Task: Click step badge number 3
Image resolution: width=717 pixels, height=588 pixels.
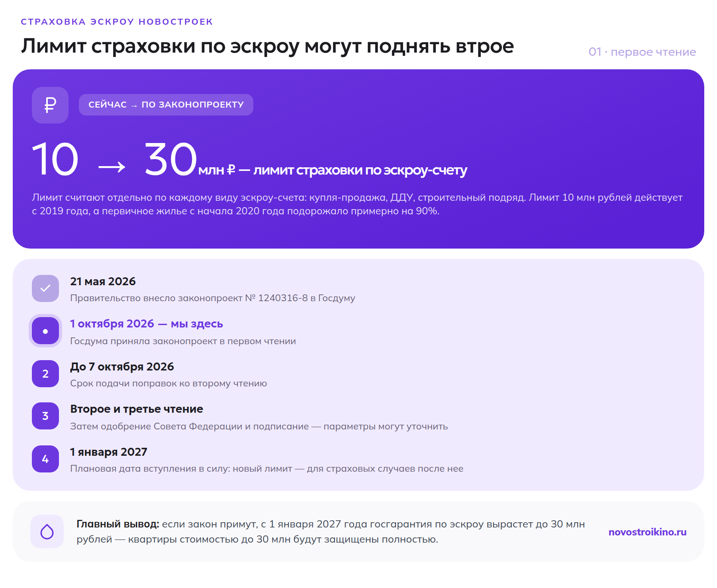Action: click(45, 416)
